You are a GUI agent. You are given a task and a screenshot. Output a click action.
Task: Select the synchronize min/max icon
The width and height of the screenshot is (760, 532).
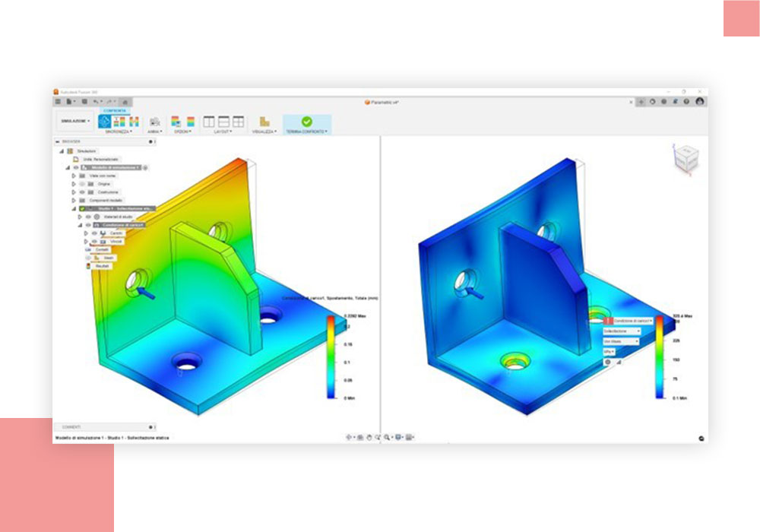coord(134,122)
